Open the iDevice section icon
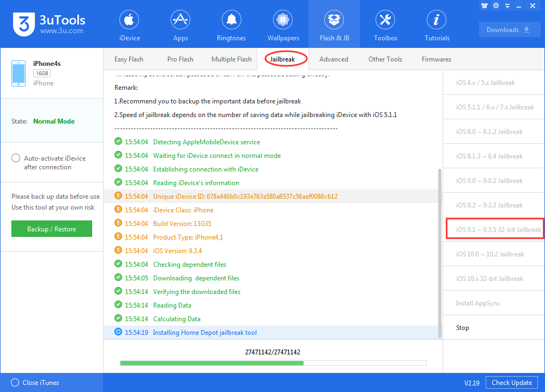Image resolution: width=545 pixels, height=392 pixels. pyautogui.click(x=129, y=20)
